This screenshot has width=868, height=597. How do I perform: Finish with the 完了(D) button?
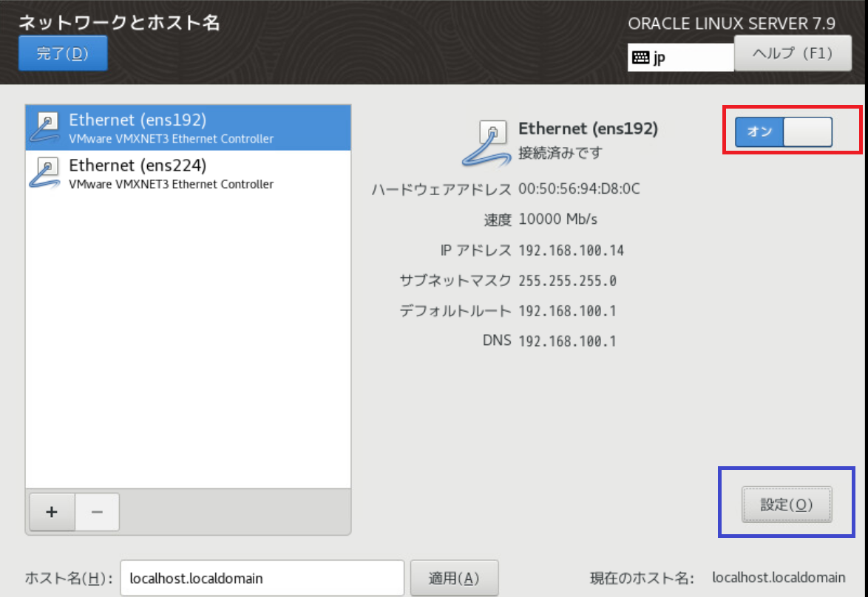63,53
